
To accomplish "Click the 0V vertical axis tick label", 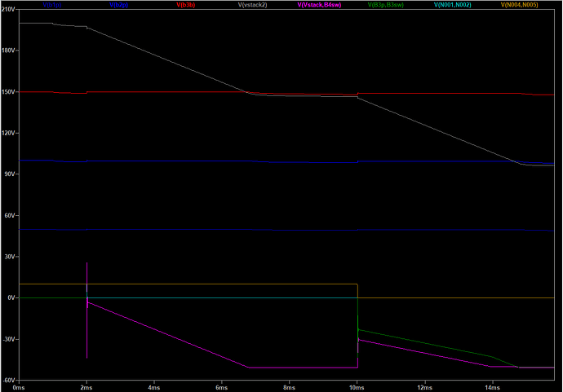I will [12, 298].
